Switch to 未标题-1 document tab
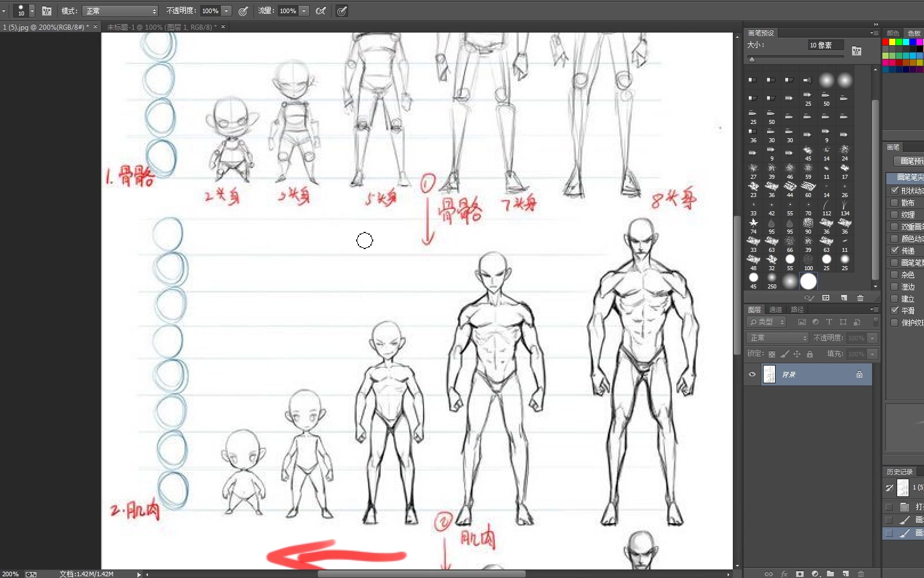This screenshot has height=578, width=924. point(162,27)
